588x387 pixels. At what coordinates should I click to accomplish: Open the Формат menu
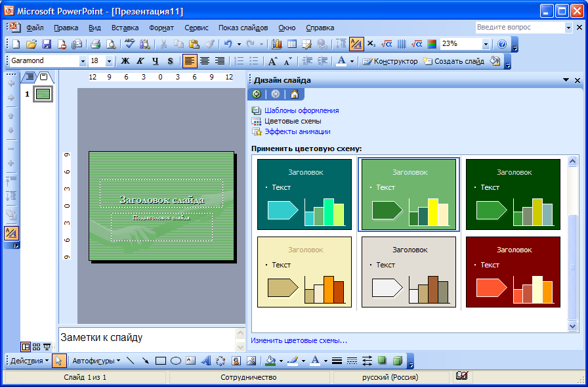(x=161, y=28)
